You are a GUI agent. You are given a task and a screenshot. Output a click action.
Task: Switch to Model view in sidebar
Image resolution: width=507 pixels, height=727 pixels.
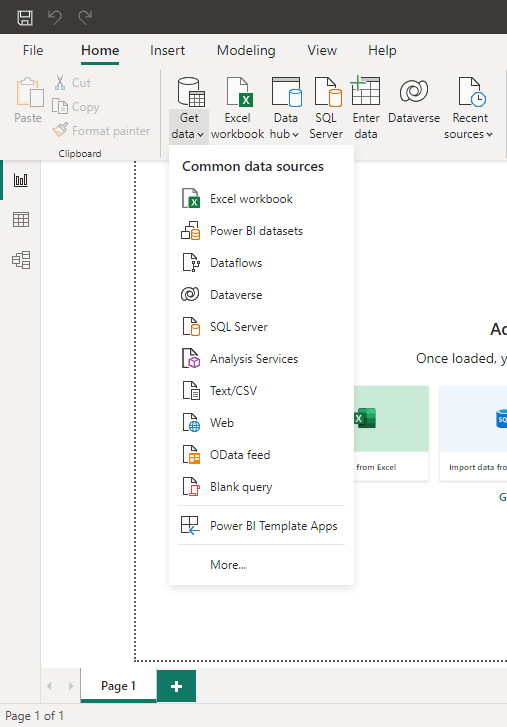coord(21,260)
